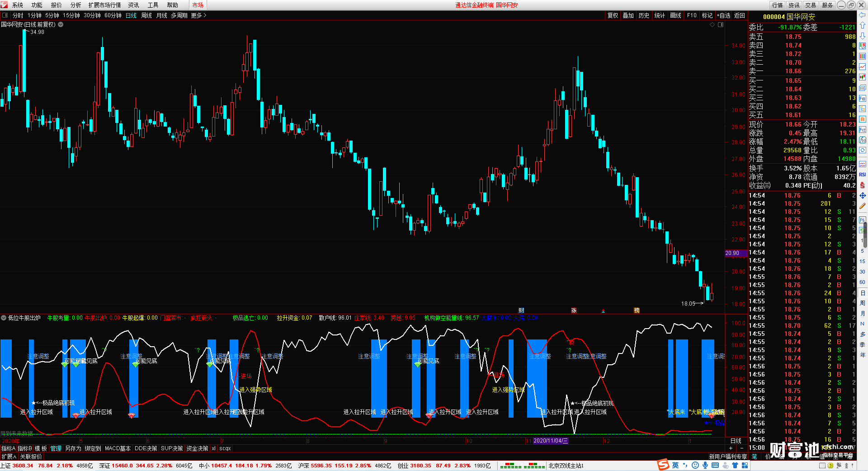The image size is (868, 471).
Task: Select the pencil drawing tool icon
Action: pos(863,206)
